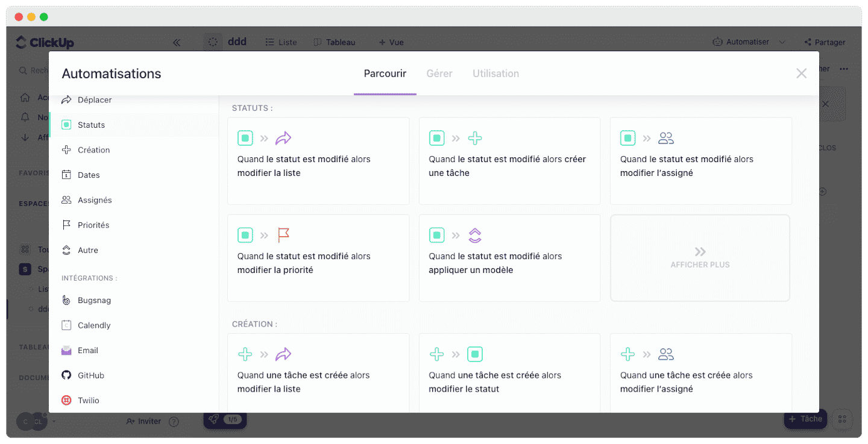Open the Twilio integration
Screen dimensions: 868x444
tap(134, 400)
